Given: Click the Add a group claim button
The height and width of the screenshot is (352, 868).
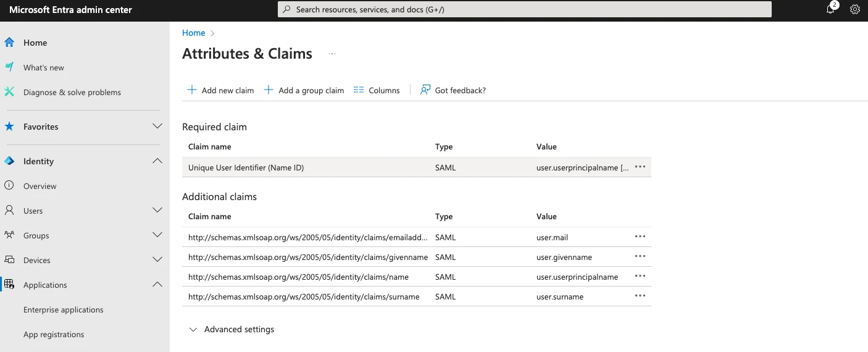Looking at the screenshot, I should click(304, 90).
